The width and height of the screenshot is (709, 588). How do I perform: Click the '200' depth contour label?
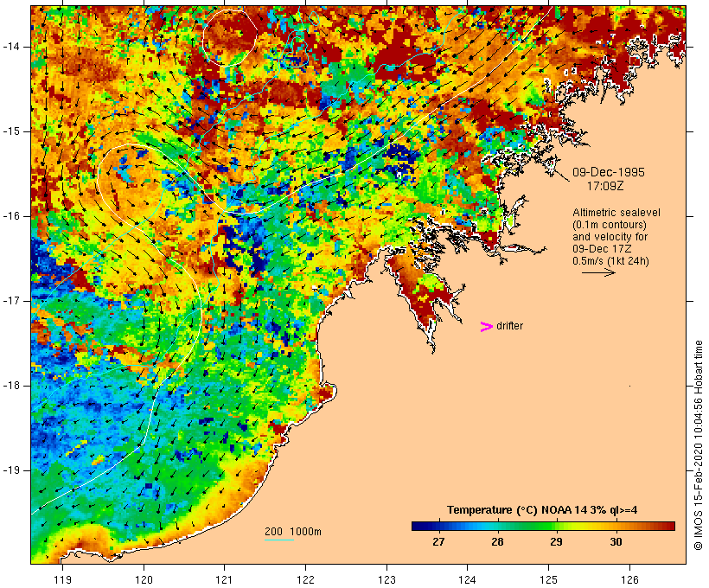tap(273, 532)
